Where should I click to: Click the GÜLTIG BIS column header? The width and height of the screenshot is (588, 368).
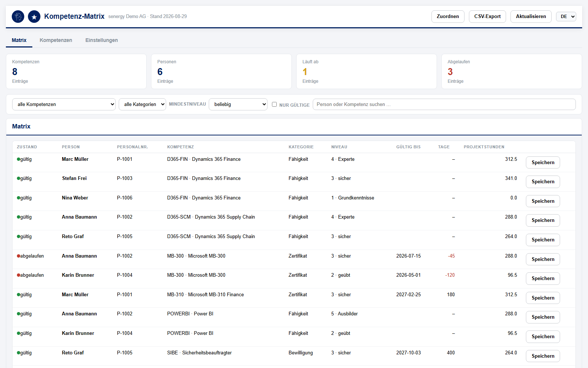pyautogui.click(x=408, y=147)
